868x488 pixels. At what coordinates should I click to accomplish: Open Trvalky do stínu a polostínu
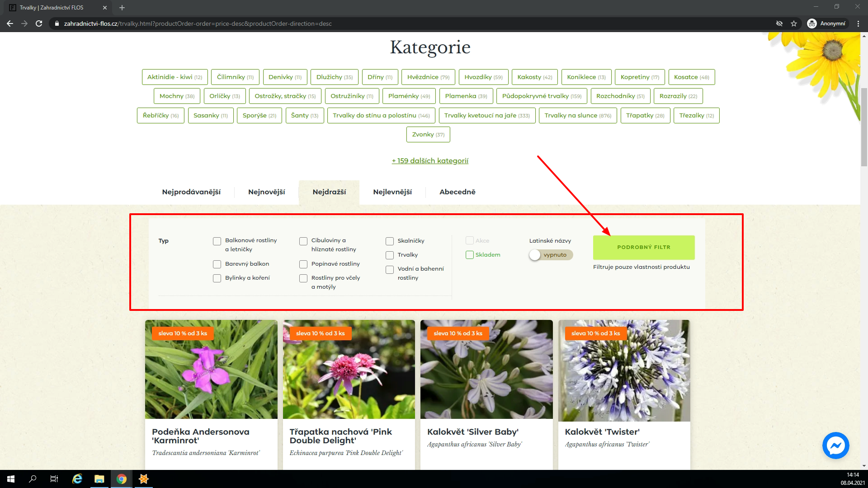(x=381, y=115)
